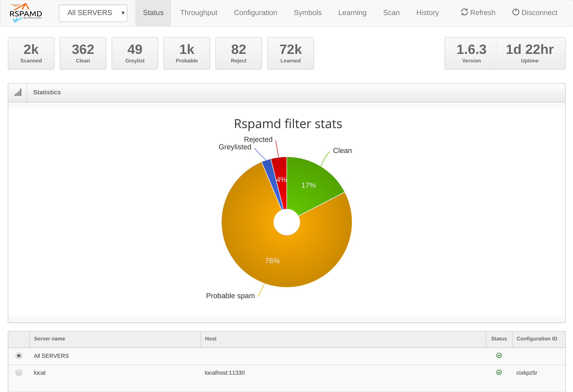Open the Learning tab

pyautogui.click(x=352, y=13)
